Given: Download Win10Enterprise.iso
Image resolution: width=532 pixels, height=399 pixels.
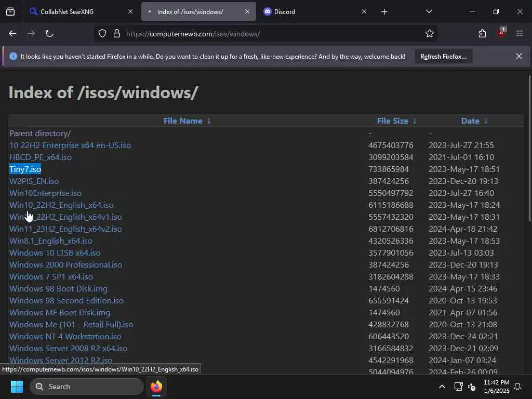Looking at the screenshot, I should pyautogui.click(x=46, y=193).
